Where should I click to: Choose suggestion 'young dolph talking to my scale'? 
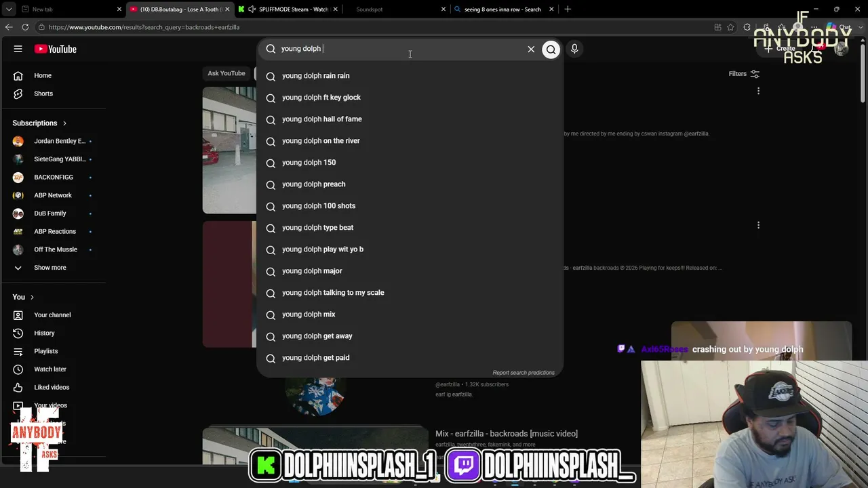[x=410, y=293]
